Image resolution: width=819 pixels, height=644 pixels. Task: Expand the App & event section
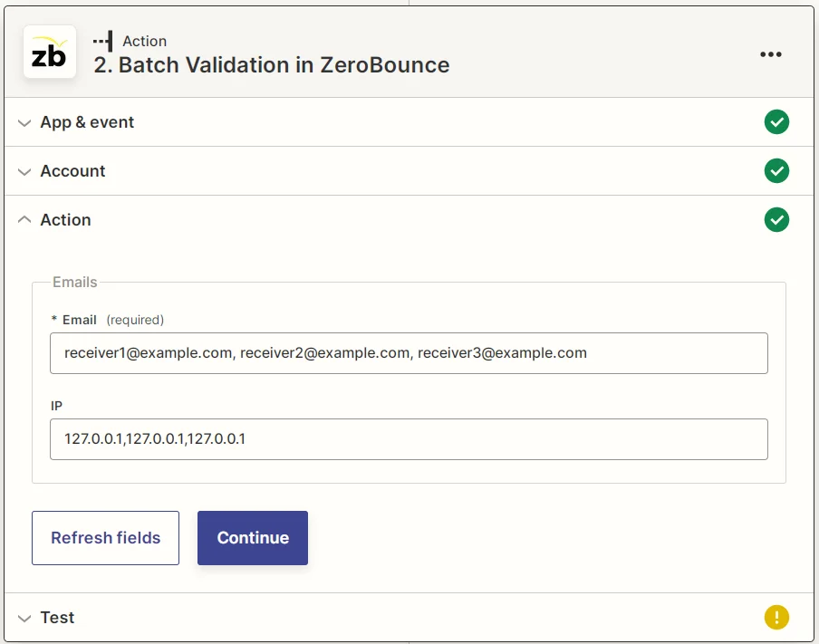pos(87,121)
